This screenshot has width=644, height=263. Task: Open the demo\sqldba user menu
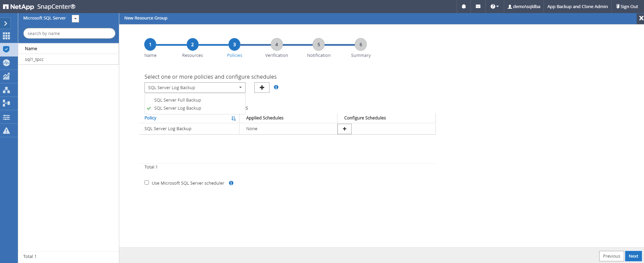click(524, 6)
